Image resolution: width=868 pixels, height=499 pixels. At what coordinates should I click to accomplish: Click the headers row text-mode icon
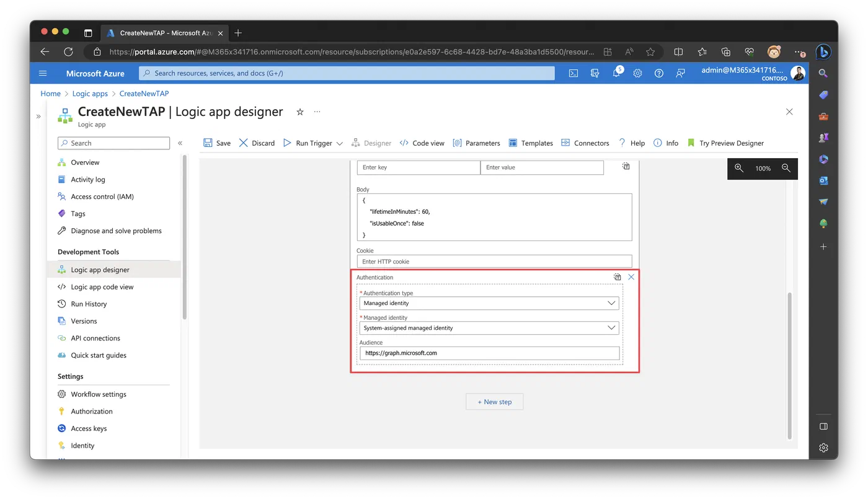[626, 167]
